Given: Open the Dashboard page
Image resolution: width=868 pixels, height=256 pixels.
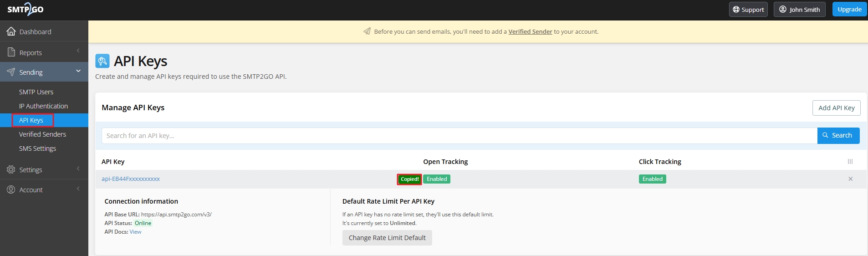Looking at the screenshot, I should pos(35,32).
